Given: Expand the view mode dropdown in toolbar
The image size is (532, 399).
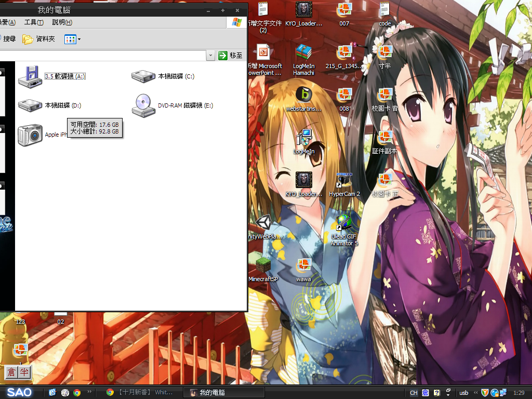Looking at the screenshot, I should coord(79,39).
